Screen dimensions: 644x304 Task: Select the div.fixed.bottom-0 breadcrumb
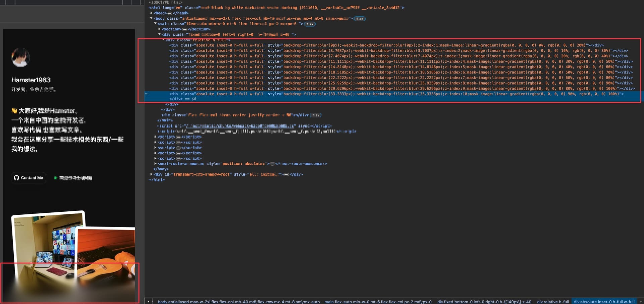tap(485, 302)
